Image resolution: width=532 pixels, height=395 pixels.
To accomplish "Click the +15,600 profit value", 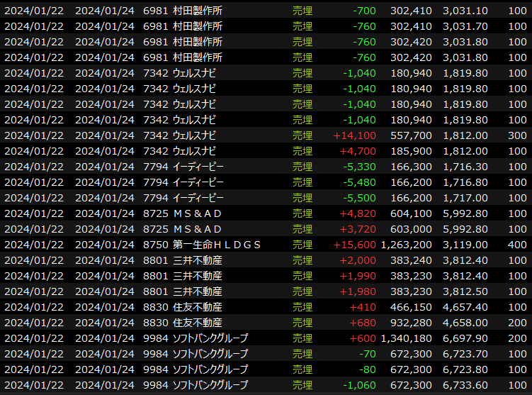I will point(355,245).
